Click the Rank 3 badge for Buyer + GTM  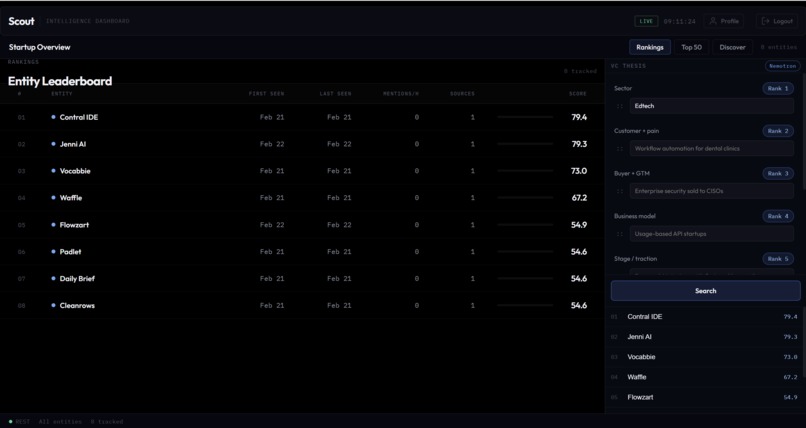coord(778,174)
